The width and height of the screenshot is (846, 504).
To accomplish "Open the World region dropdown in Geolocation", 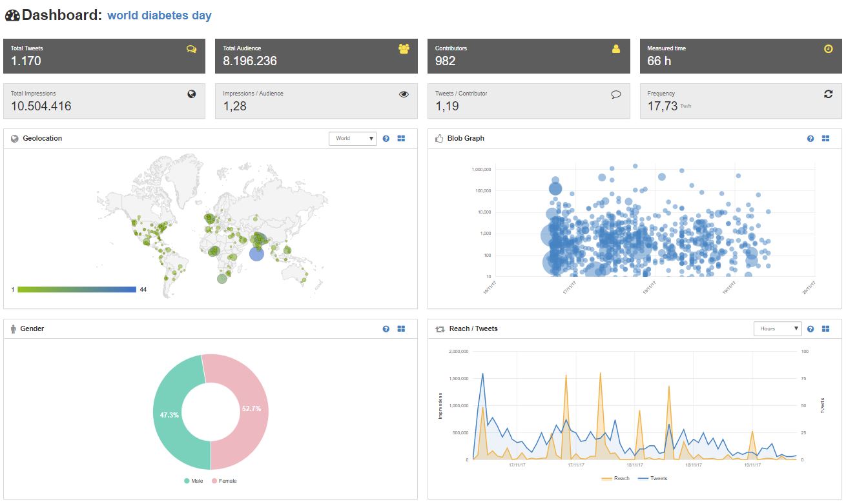I will 353,139.
